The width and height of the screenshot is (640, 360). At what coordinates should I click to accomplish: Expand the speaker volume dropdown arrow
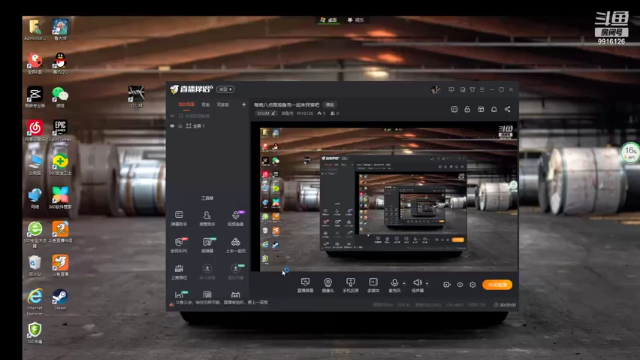pos(427,283)
